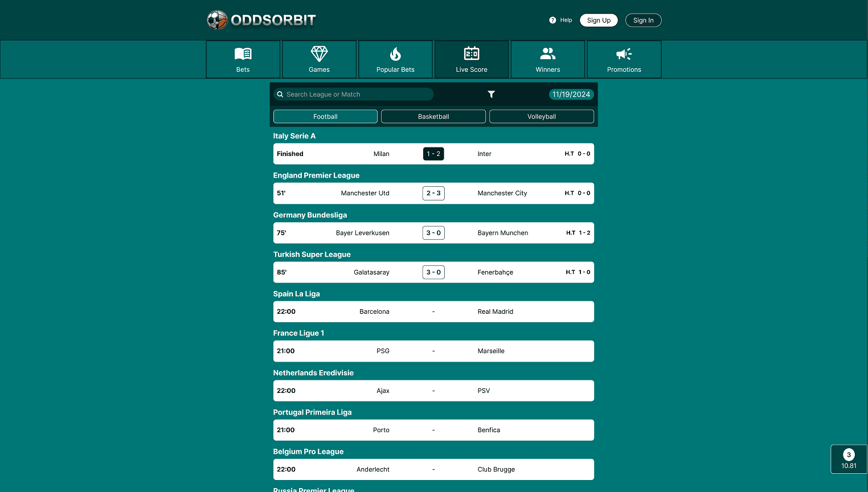Click the Fenerbahçe team name

pos(496,272)
